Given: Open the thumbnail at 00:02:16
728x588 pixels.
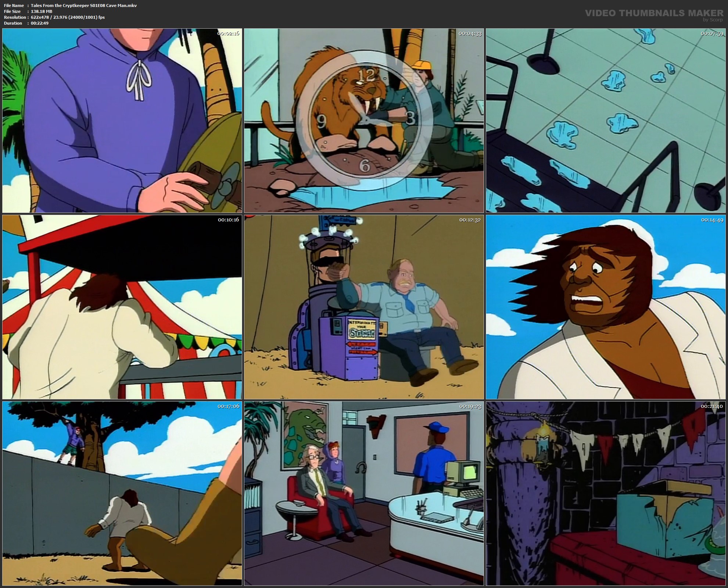Looking at the screenshot, I should [122, 121].
